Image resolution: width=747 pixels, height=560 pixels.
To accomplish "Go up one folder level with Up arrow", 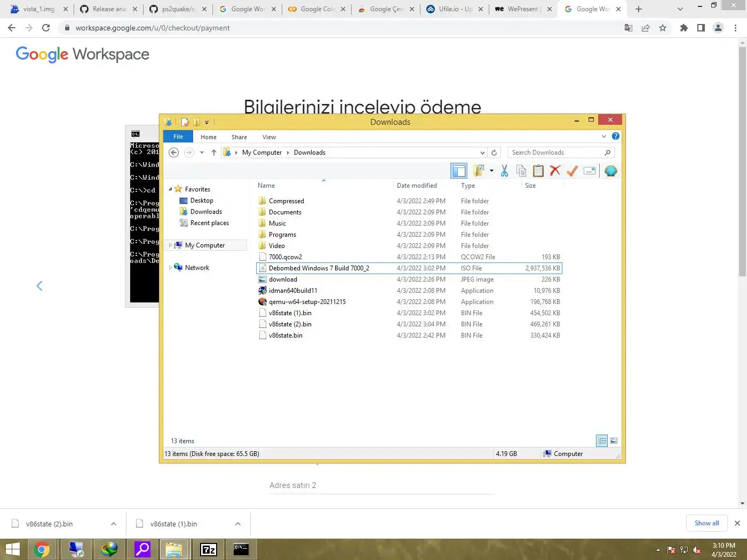I will tap(214, 153).
